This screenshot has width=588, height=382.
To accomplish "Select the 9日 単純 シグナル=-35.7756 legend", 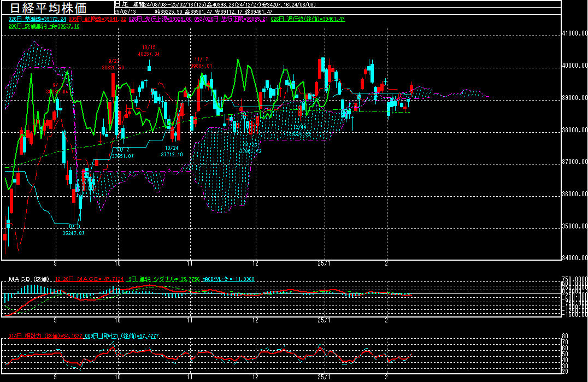I will coord(164,279).
